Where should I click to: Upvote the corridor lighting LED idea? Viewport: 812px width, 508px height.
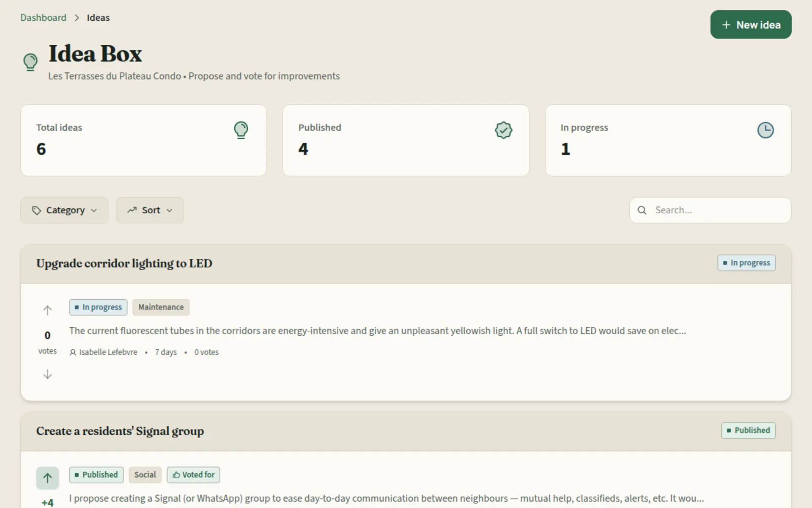point(47,310)
